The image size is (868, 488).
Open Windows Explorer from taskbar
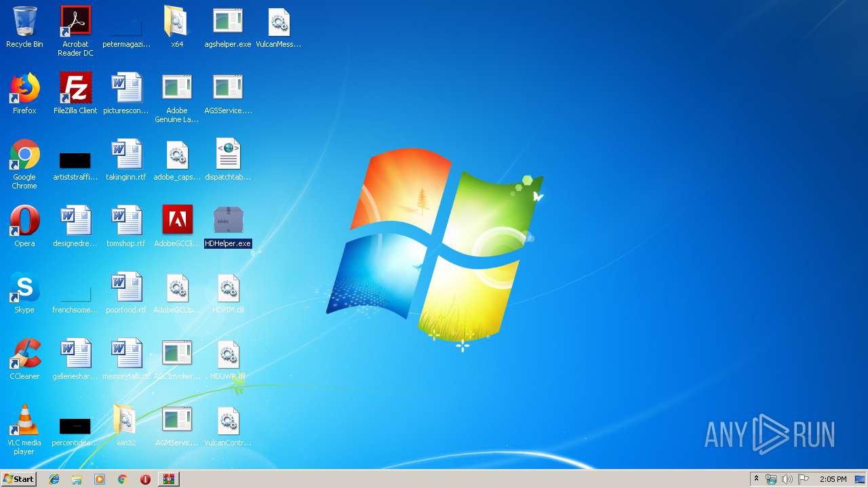pyautogui.click(x=77, y=479)
